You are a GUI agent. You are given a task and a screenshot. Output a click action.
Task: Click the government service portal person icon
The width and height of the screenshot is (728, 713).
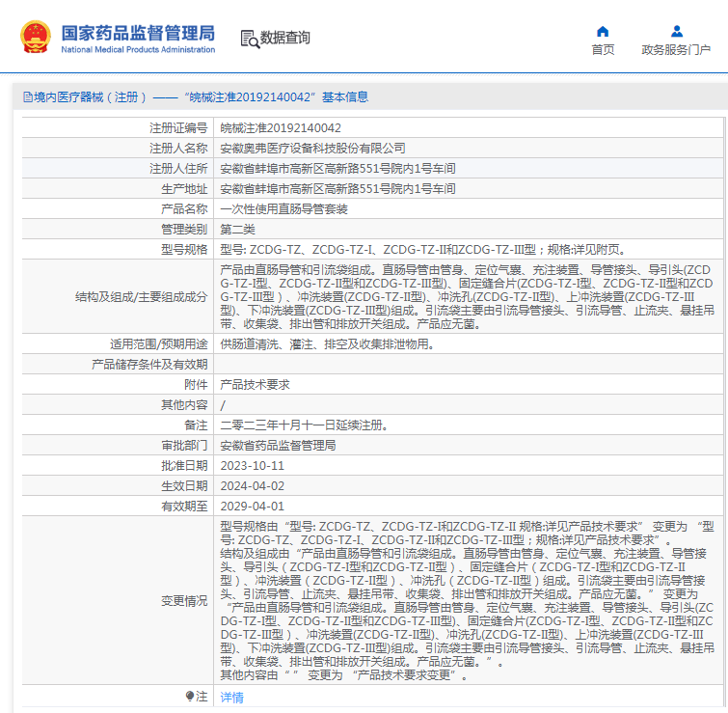pos(677,31)
